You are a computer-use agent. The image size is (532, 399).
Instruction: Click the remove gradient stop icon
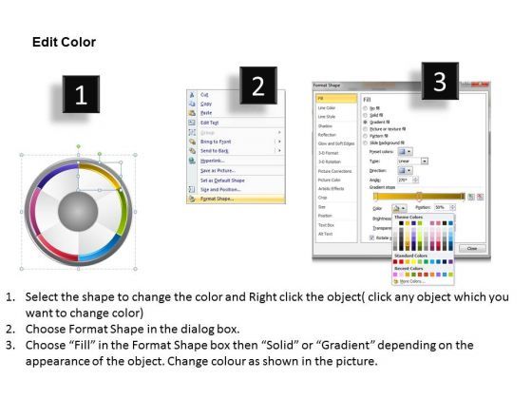click(480, 197)
